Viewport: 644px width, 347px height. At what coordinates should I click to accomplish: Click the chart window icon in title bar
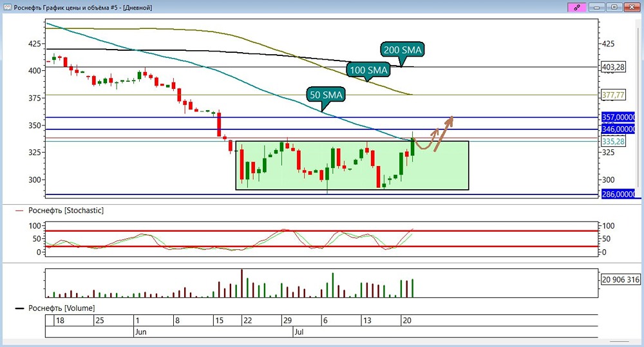[7, 7]
